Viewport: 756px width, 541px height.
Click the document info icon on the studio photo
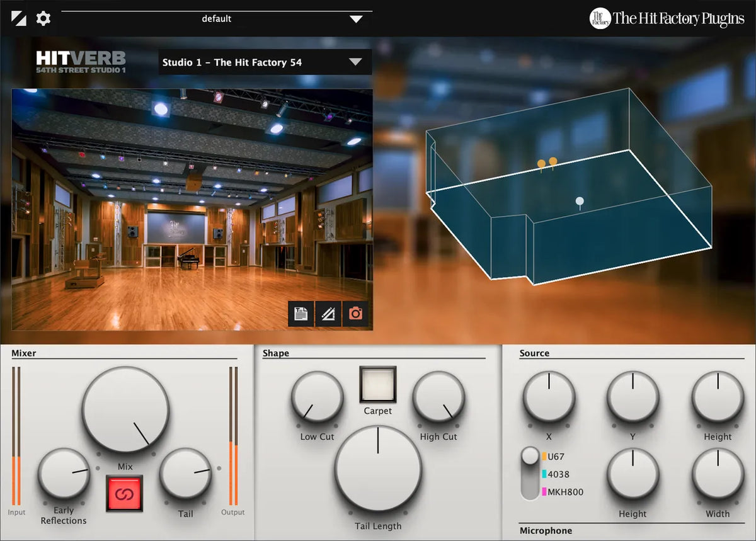pos(301,313)
